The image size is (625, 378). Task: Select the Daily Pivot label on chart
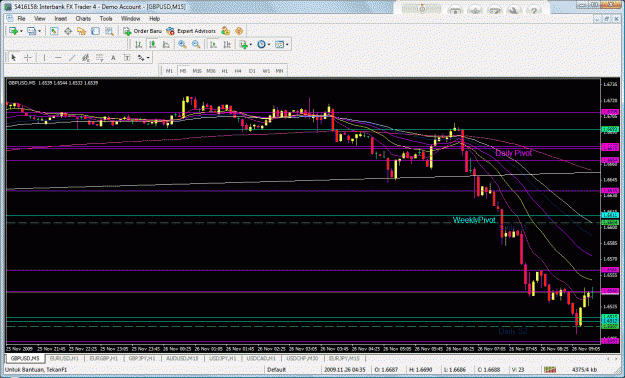pyautogui.click(x=513, y=153)
